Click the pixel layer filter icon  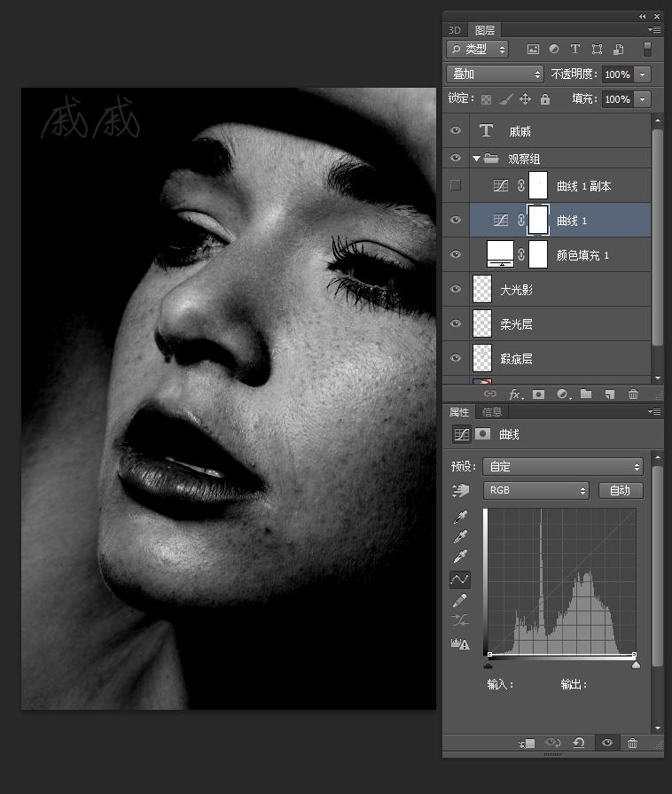[533, 50]
